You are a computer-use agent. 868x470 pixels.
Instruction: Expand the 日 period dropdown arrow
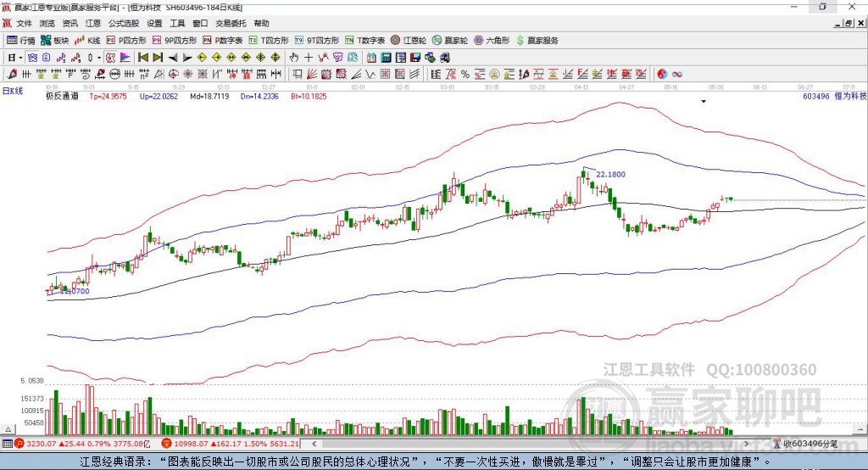tap(20, 58)
